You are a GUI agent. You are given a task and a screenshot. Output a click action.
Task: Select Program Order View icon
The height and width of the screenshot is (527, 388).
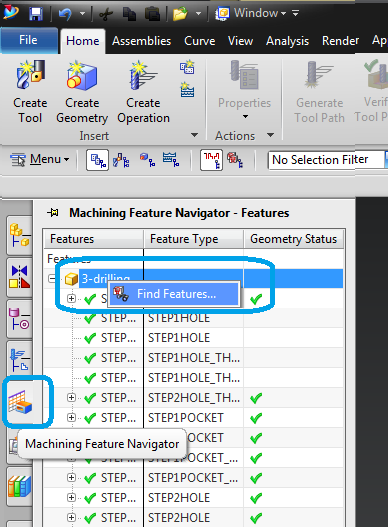(x=98, y=160)
